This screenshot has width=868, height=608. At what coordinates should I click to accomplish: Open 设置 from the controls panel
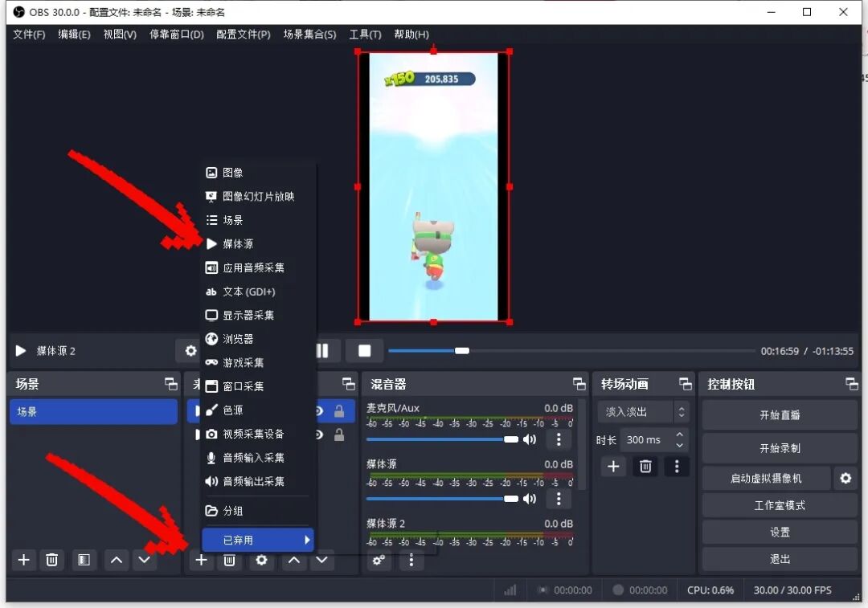click(x=780, y=533)
